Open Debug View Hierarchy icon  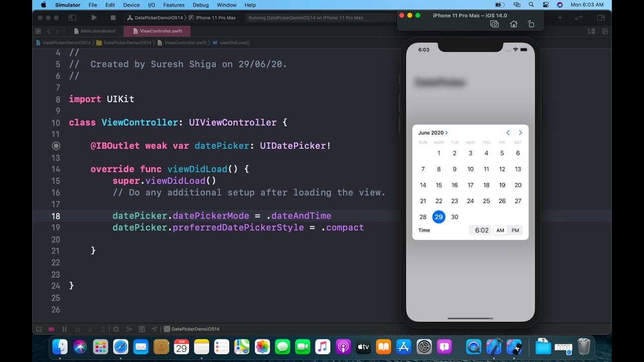point(116,329)
